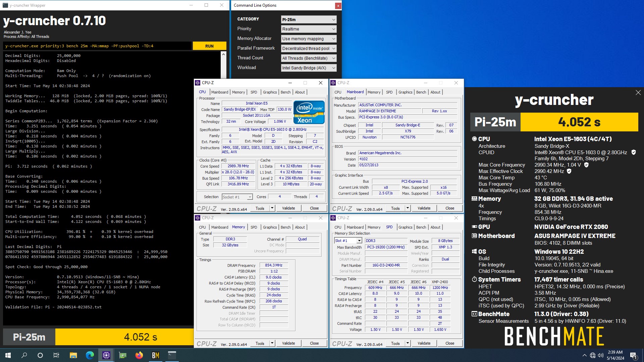Click Tools button in CPU-Z Memory window
The image size is (644, 362).
pos(260,343)
